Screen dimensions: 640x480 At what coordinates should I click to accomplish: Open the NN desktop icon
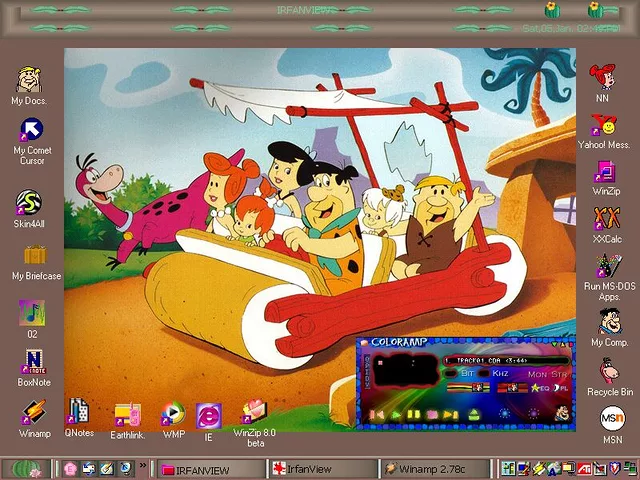pyautogui.click(x=602, y=83)
